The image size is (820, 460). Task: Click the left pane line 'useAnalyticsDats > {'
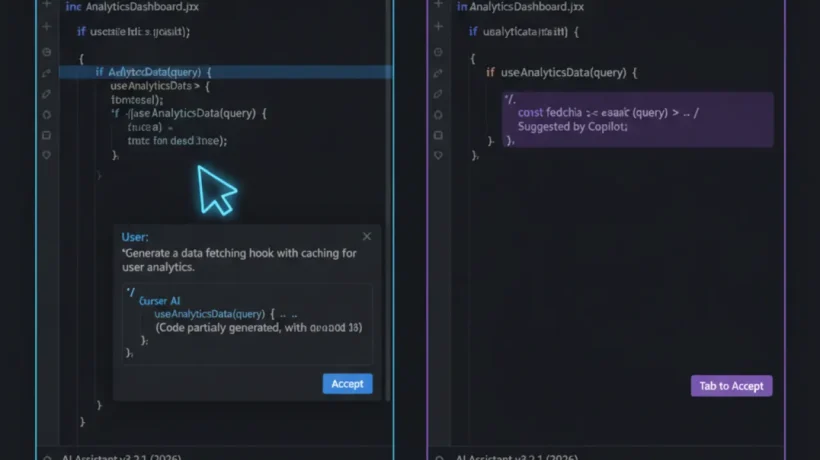[x=160, y=86]
